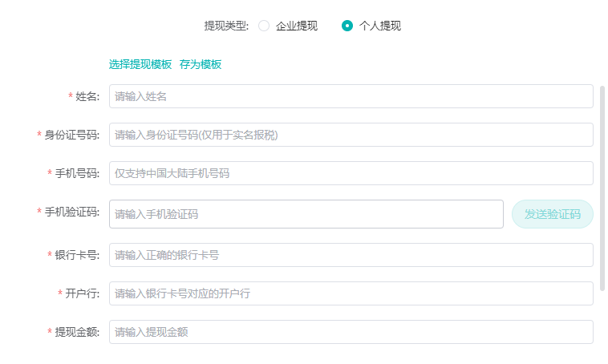
Task: Click the 姓名 field label
Action: point(87,96)
